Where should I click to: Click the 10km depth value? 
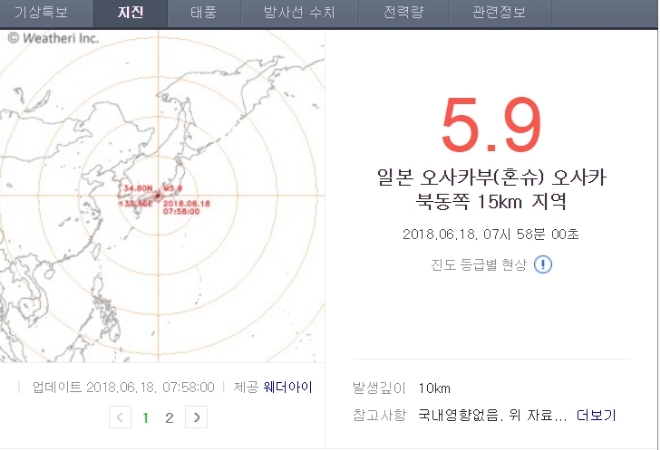click(434, 388)
